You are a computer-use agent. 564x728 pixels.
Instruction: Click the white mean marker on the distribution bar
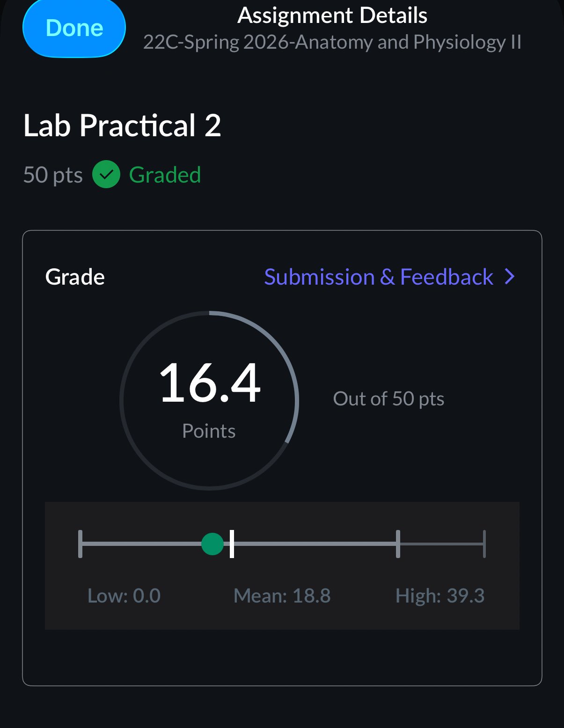pos(232,544)
